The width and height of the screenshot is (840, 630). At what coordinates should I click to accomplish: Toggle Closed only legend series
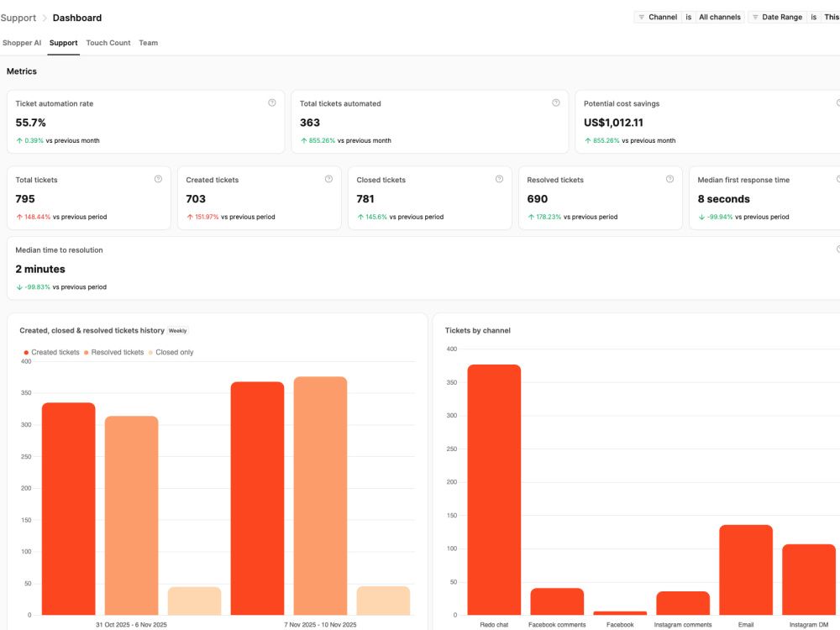[171, 352]
